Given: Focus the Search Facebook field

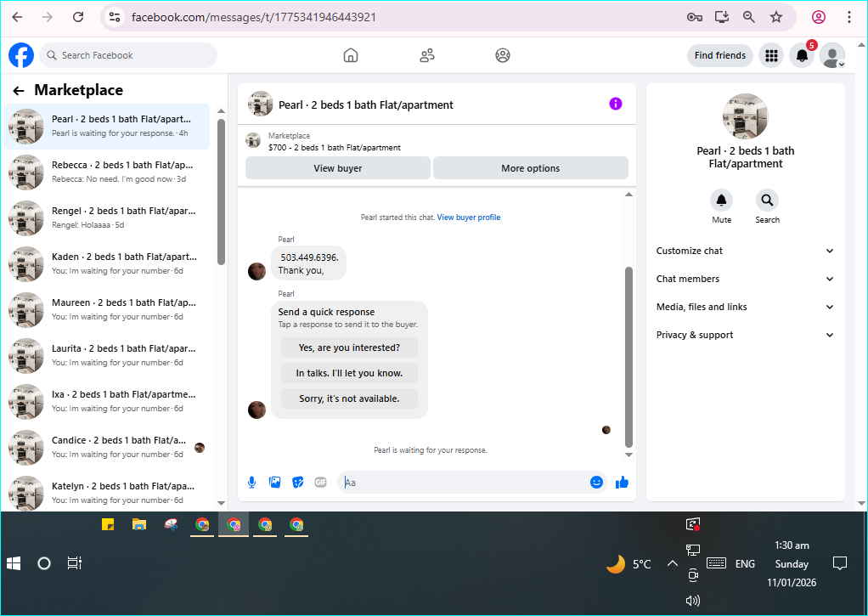Looking at the screenshot, I should point(128,55).
